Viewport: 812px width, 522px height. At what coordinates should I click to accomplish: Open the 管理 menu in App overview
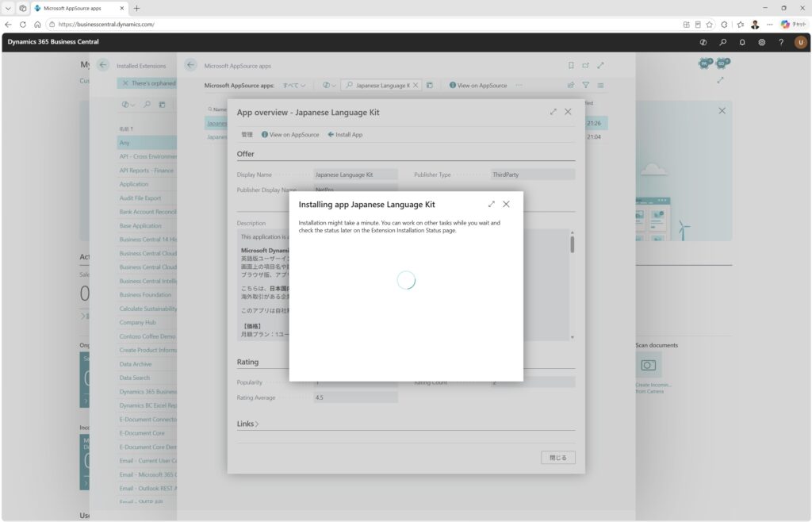(x=247, y=135)
